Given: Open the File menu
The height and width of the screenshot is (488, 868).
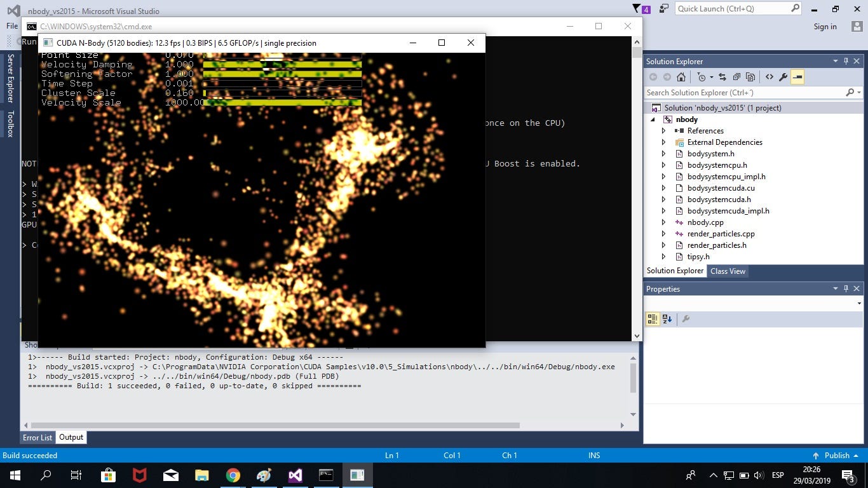Looking at the screenshot, I should click(x=12, y=26).
